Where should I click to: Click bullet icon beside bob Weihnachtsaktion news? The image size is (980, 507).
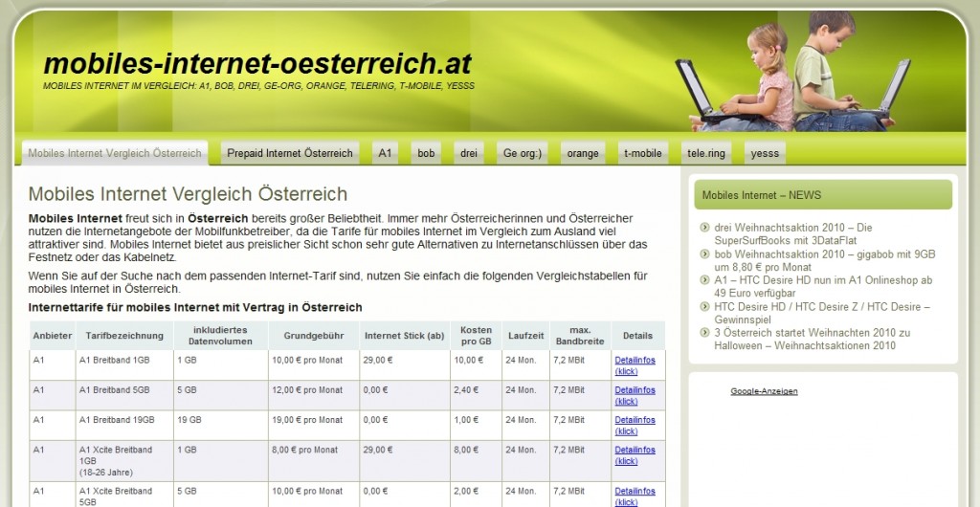(705, 253)
